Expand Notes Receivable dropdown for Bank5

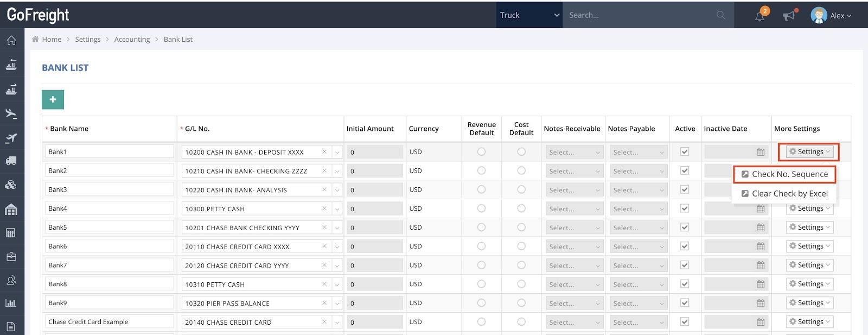[x=574, y=228]
